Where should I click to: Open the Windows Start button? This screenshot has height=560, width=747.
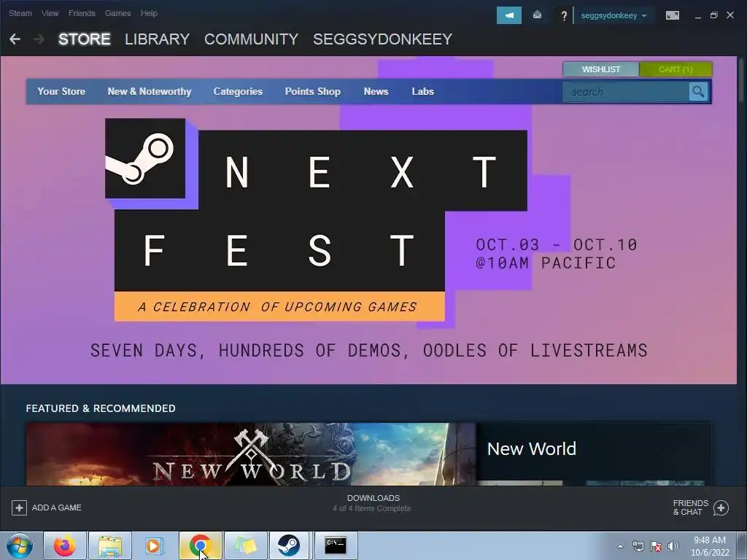pyautogui.click(x=19, y=545)
